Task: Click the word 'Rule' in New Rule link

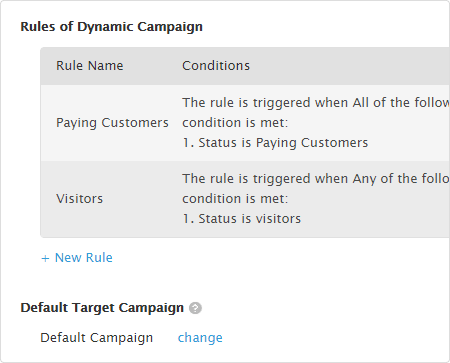Action: point(100,258)
